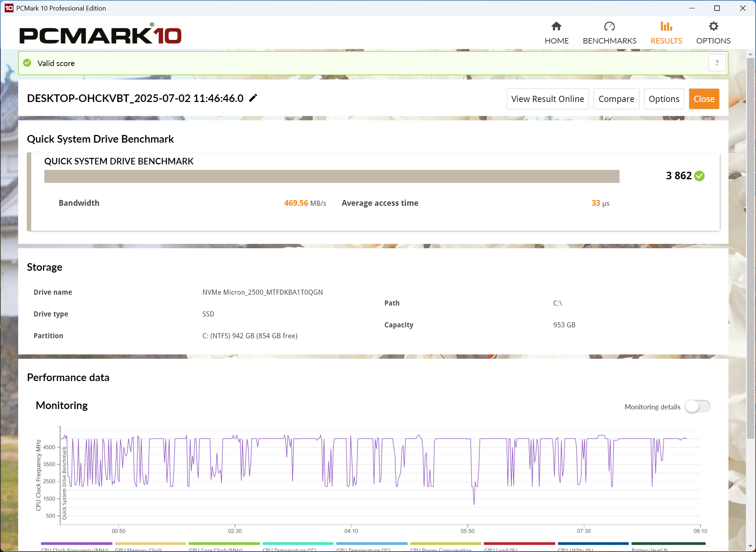Go to the Benchmarks gauge icon

pyautogui.click(x=609, y=26)
